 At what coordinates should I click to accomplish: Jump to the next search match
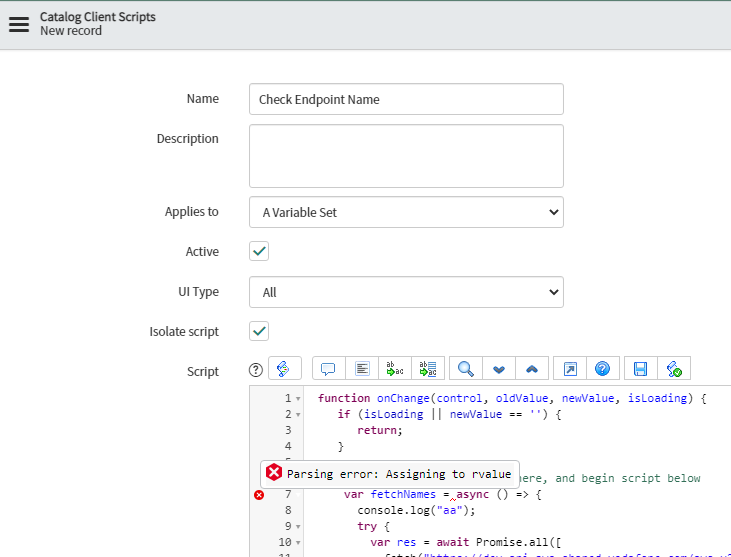tap(499, 369)
